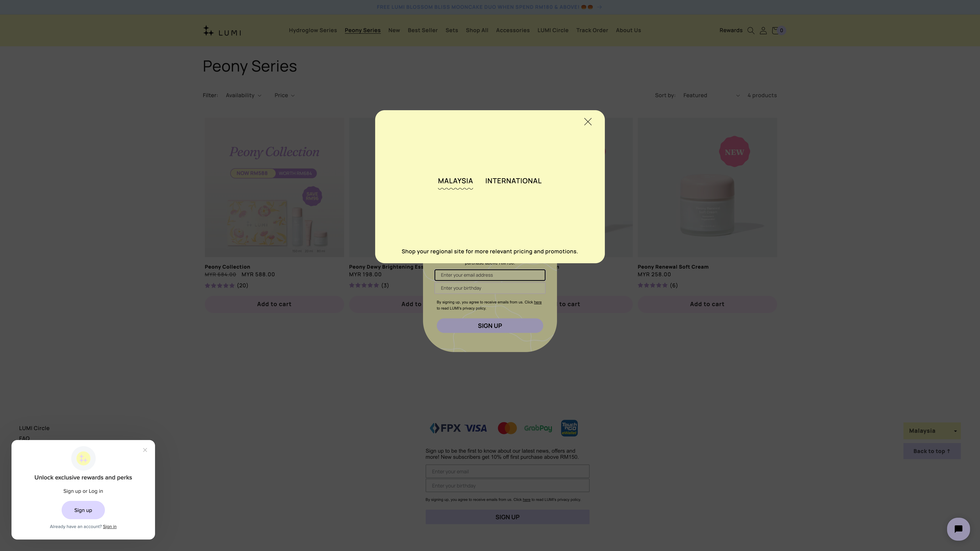This screenshot has width=980, height=551.
Task: Click the Mastercard payment icon
Action: [x=507, y=428]
